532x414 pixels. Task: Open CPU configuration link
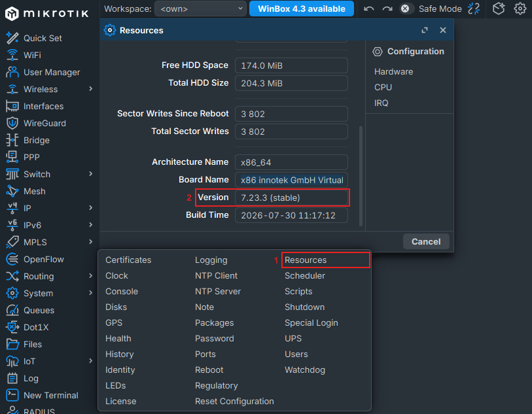point(383,88)
